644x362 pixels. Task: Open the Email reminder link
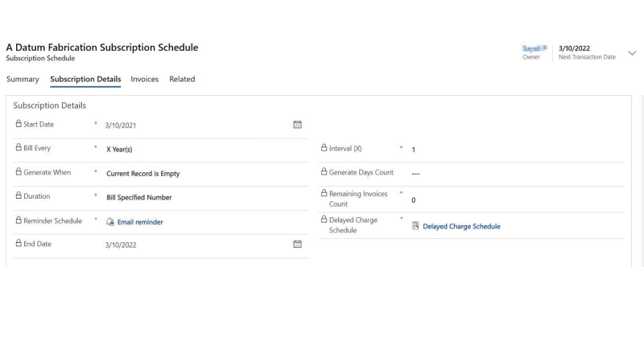pyautogui.click(x=140, y=222)
